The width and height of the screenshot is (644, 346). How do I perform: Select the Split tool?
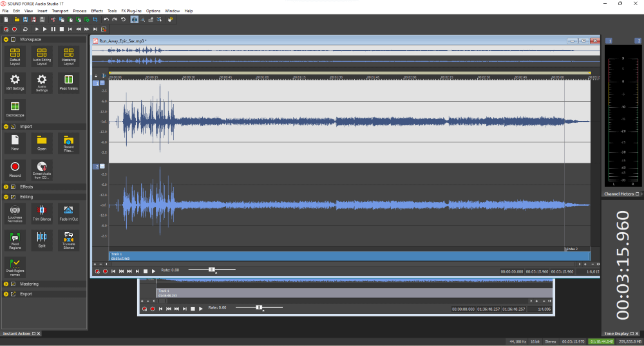pyautogui.click(x=42, y=241)
